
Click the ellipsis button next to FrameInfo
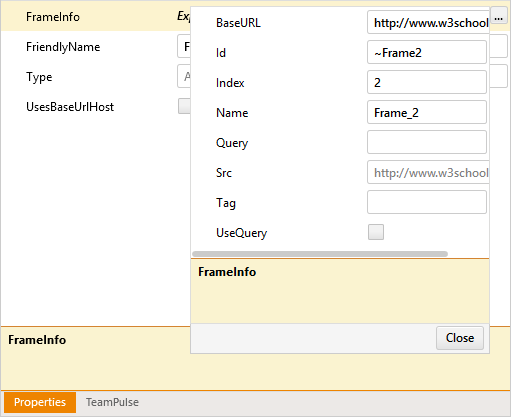tap(499, 16)
